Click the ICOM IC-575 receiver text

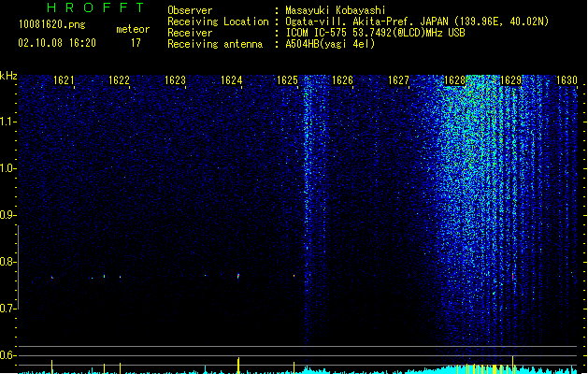coord(375,33)
